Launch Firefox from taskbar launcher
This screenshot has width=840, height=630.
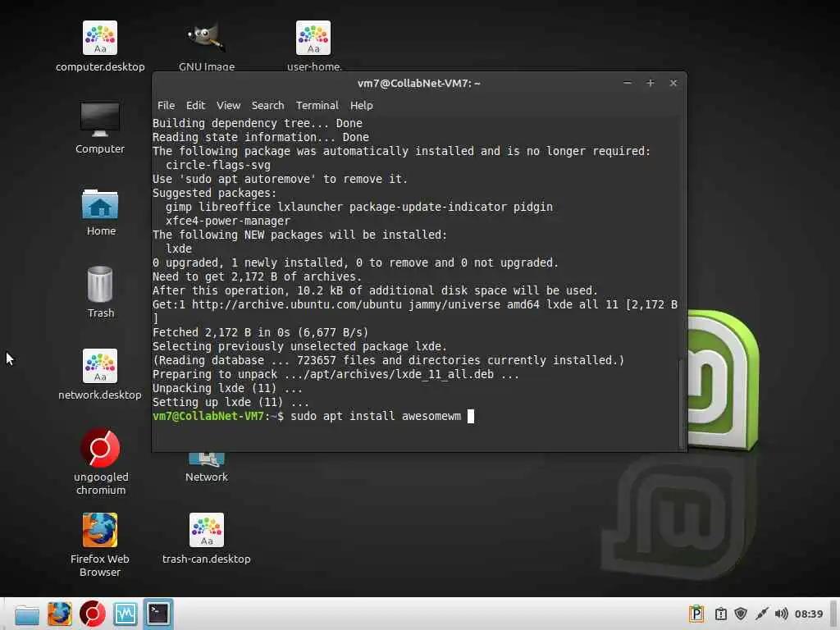pos(59,614)
